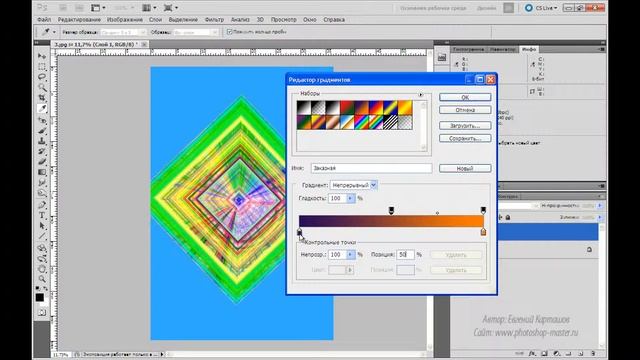The image size is (640, 360).
Task: Switch to the Гистограмма panel tab
Action: tap(469, 49)
